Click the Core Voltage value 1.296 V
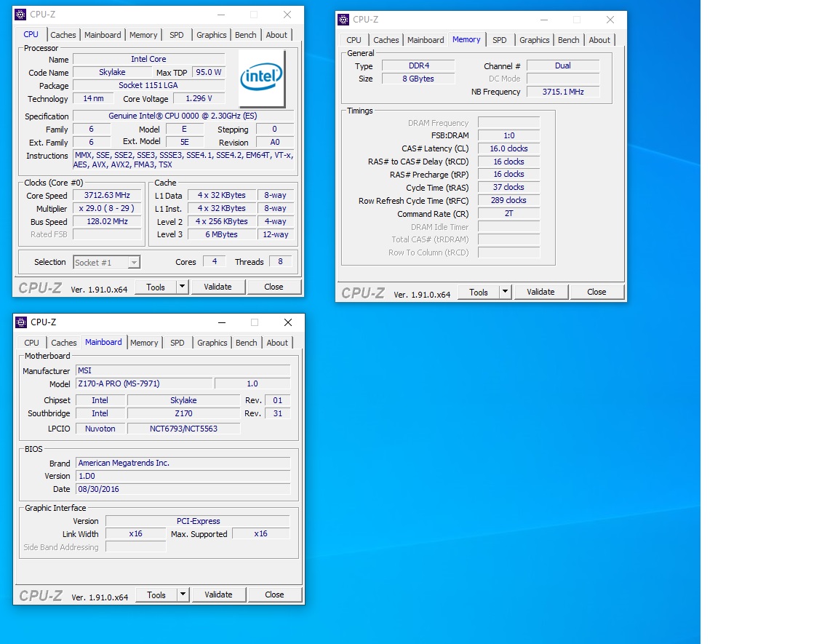This screenshot has width=838, height=644. 199,98
